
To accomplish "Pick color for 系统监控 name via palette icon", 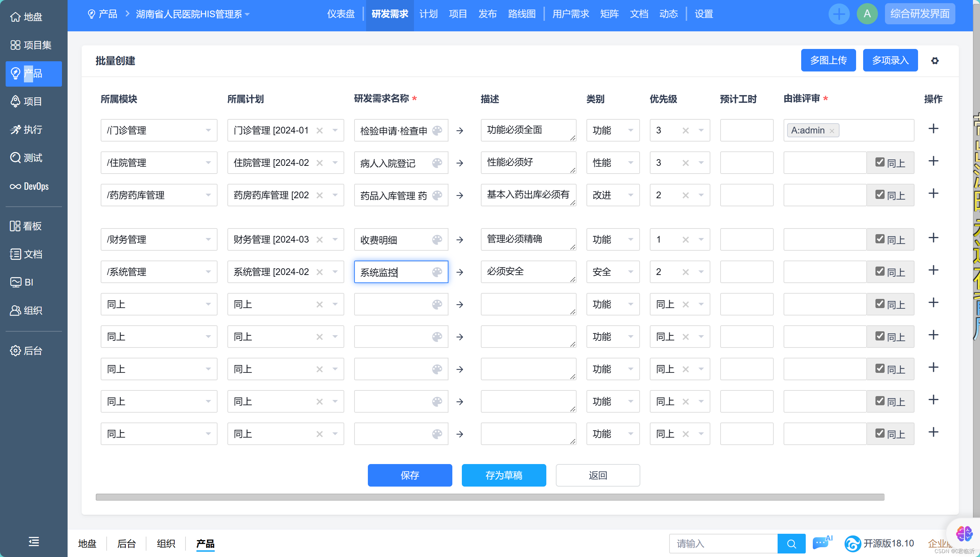I will pyautogui.click(x=437, y=272).
